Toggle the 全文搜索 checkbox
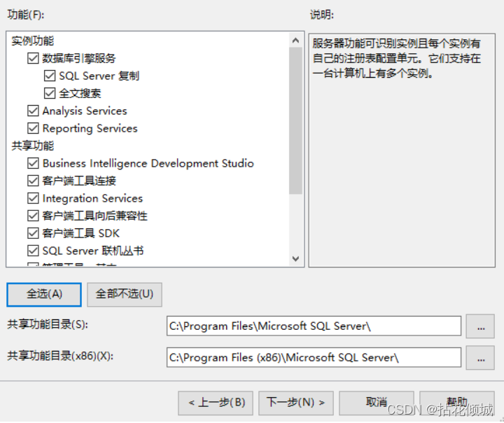The image size is (504, 423). pos(50,93)
